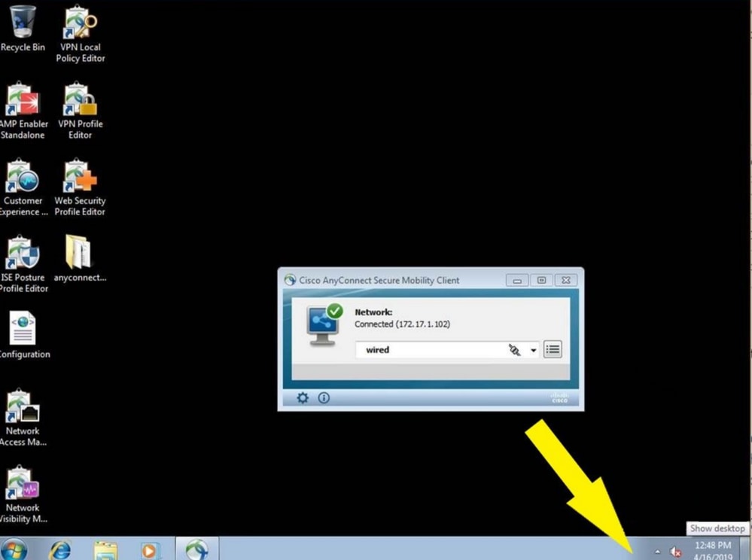Close the Cisco AnyConnect window
The width and height of the screenshot is (752, 560).
(x=566, y=280)
